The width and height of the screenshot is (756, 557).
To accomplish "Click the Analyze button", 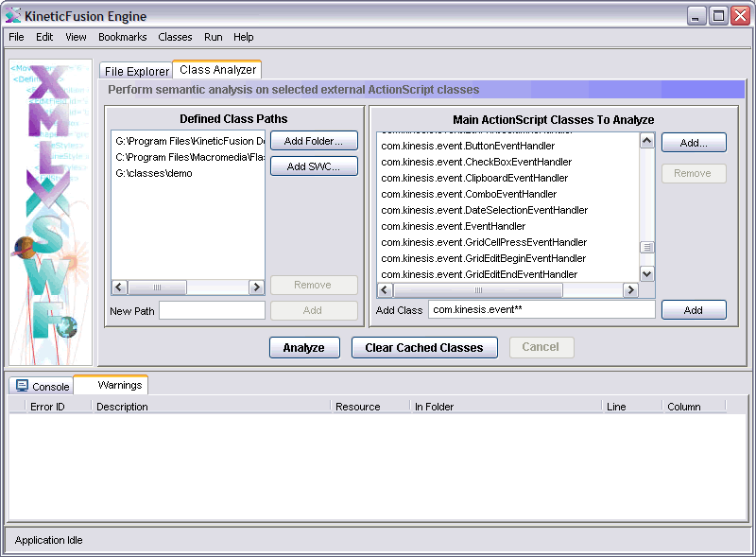I will (304, 347).
